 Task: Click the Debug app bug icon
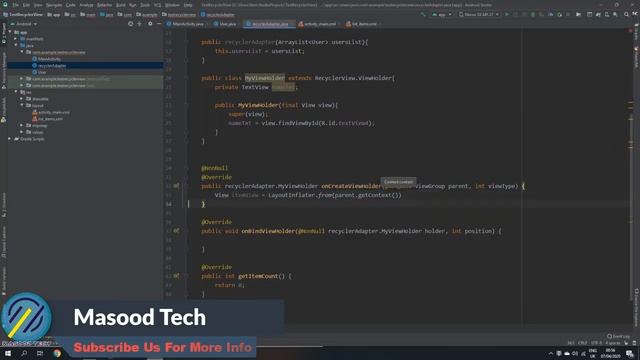(533, 14)
